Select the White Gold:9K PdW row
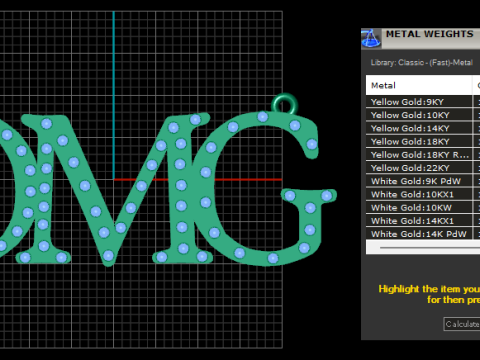480x360 pixels. point(423,181)
